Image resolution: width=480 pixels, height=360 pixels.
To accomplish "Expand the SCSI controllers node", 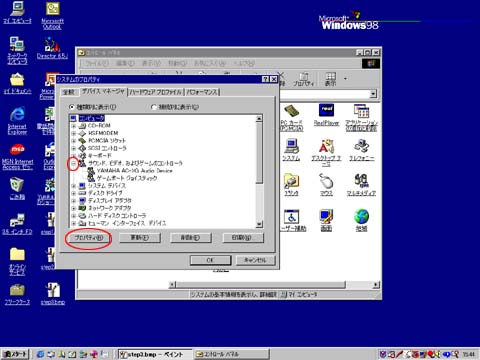I will (x=74, y=148).
